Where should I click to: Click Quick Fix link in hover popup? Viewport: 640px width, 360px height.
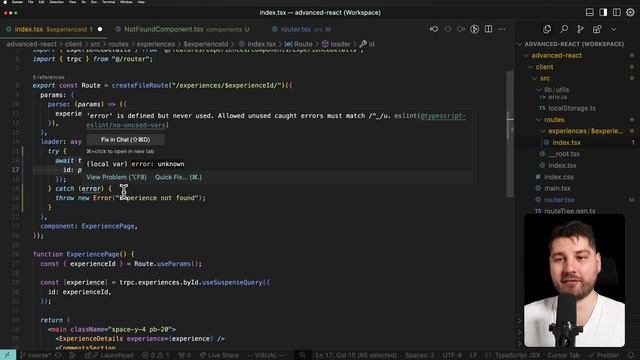coord(178,177)
